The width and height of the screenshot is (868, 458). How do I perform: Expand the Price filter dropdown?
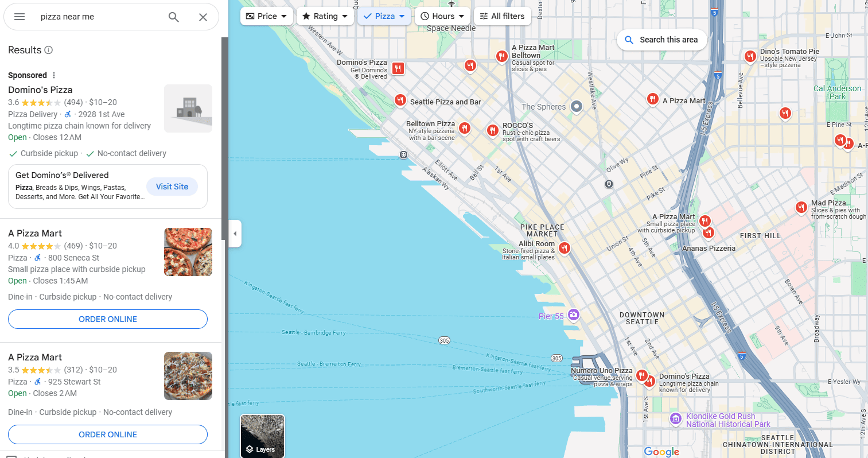click(266, 16)
